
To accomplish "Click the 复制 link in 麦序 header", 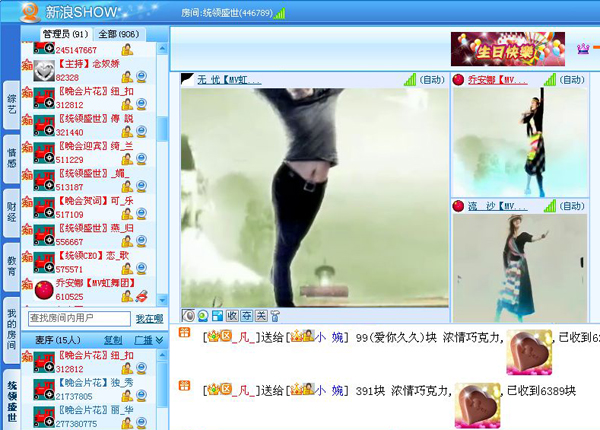I will (113, 340).
